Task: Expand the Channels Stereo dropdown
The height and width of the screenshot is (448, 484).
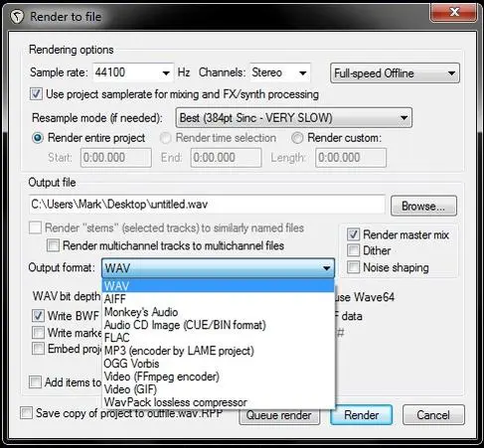Action: point(280,73)
